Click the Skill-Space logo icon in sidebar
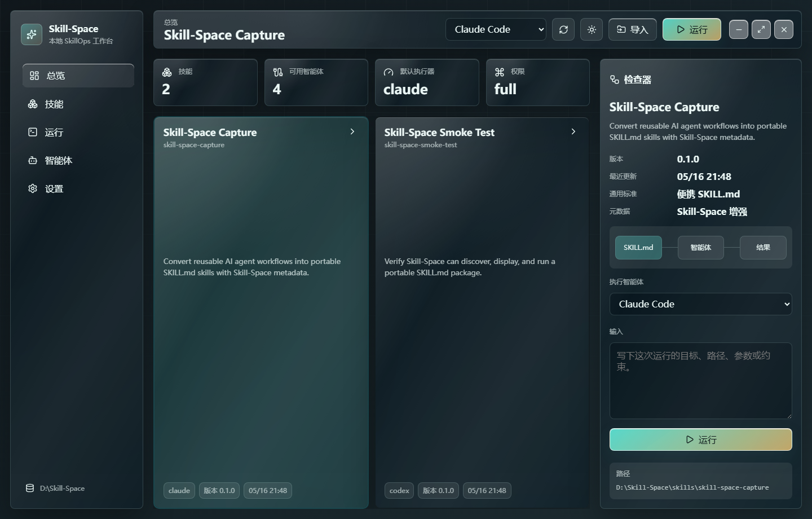 (32, 34)
